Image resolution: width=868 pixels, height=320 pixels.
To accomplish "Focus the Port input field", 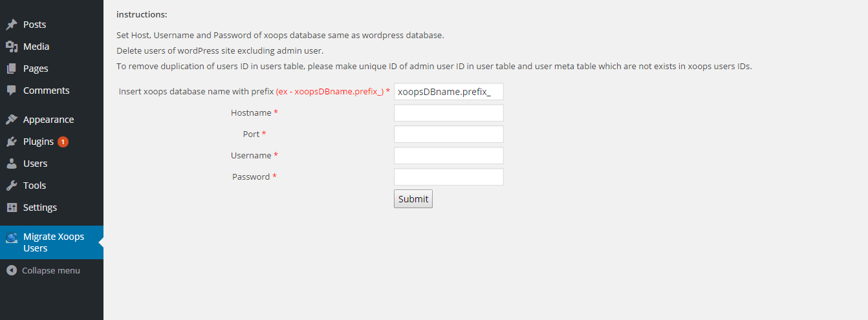I will [x=449, y=134].
